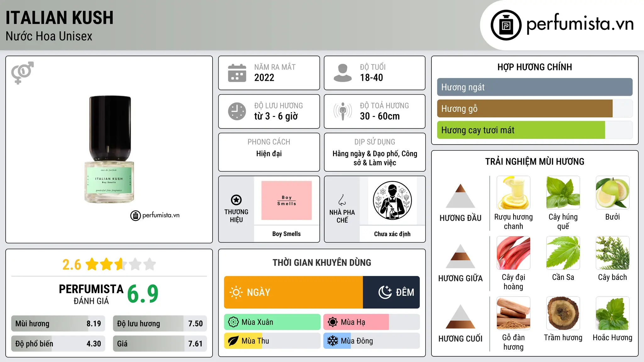View the Rượu hương chanh note image
Viewport: 644px width, 362px height.
point(514,193)
